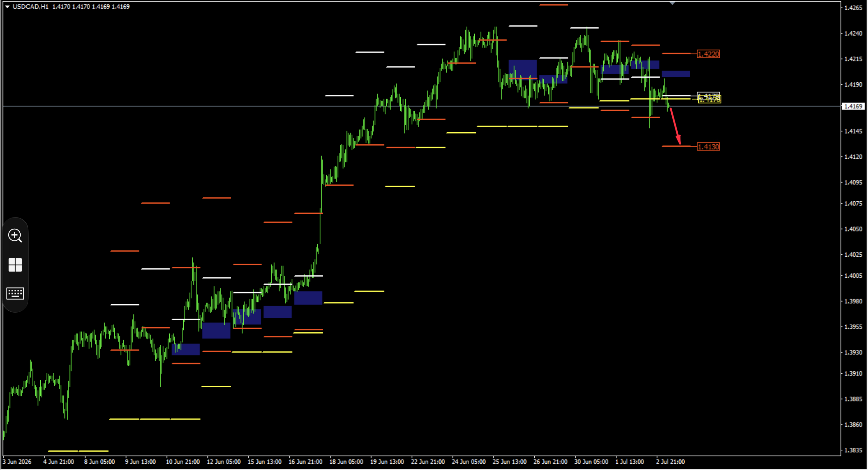Expand the USDCAD,H1 chart dropdown arrow
The image size is (868, 470).
click(7, 6)
